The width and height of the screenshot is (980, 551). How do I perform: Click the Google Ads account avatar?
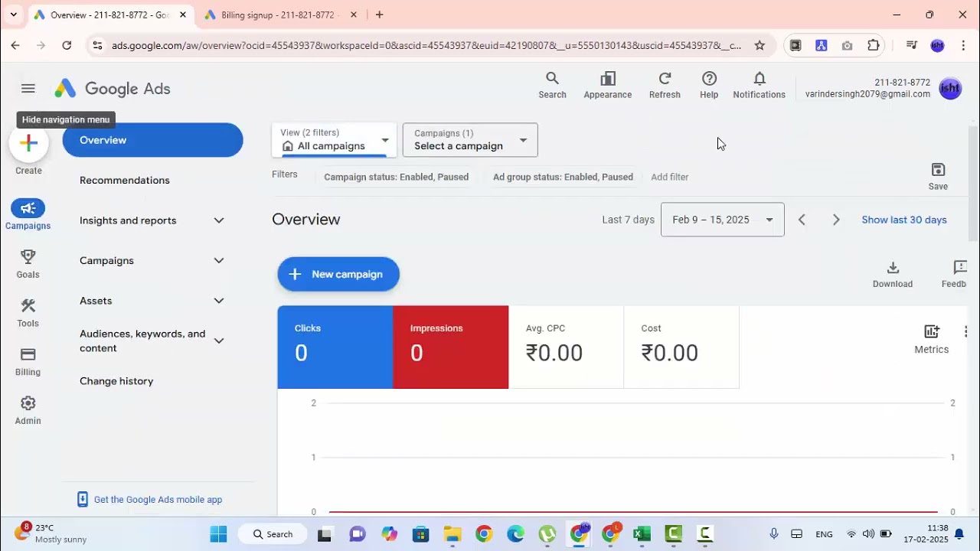pyautogui.click(x=950, y=89)
